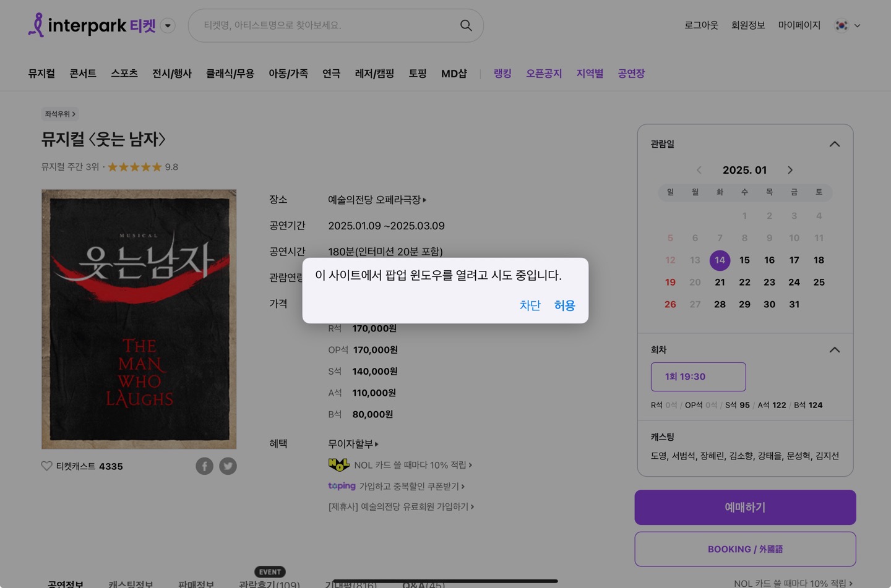Screen dimensions: 891x588
Task: Click the toping logo icon
Action: point(342,486)
